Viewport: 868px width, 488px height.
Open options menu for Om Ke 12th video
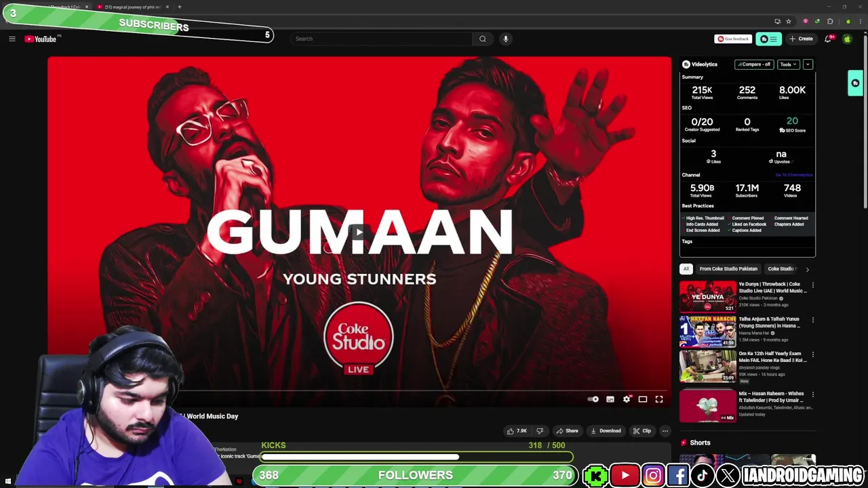coord(812,354)
